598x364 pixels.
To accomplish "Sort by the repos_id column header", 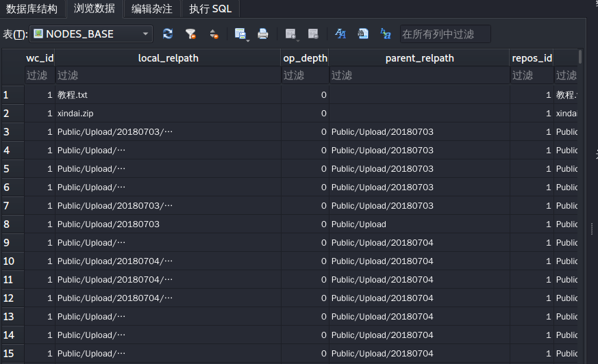I will 532,58.
